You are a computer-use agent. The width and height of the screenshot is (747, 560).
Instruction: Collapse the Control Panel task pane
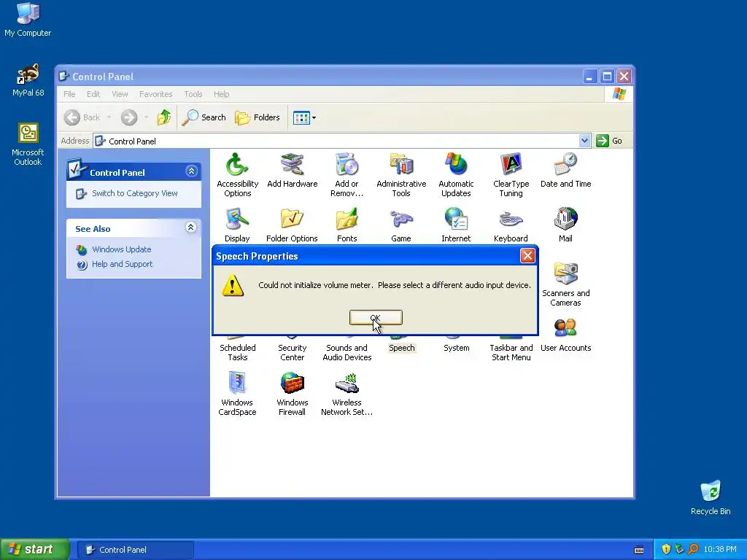click(192, 171)
